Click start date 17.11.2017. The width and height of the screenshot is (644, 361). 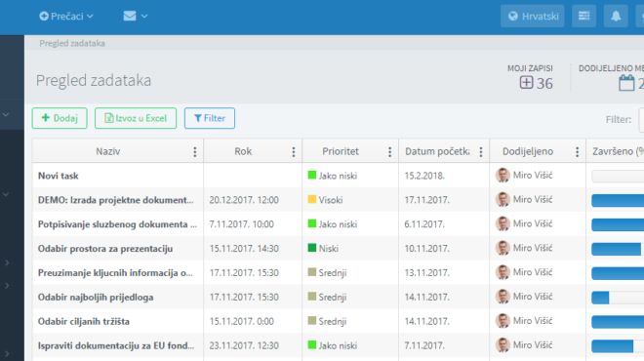click(427, 200)
